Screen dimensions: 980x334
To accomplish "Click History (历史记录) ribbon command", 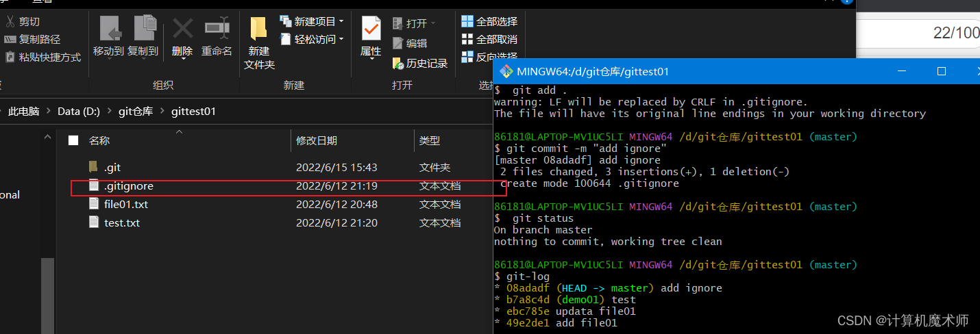I will pyautogui.click(x=420, y=64).
